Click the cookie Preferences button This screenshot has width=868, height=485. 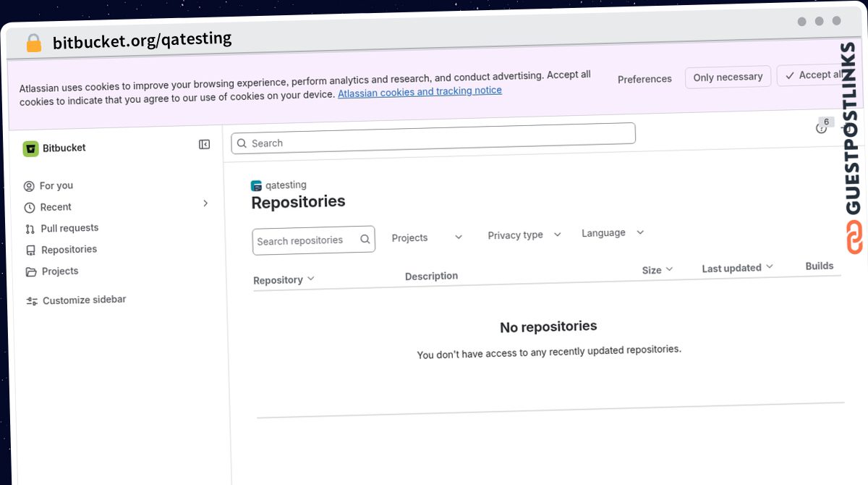click(644, 79)
